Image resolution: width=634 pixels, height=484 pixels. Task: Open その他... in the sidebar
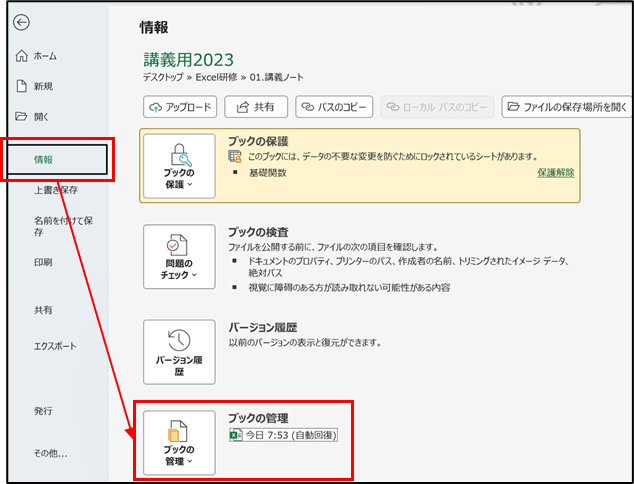pos(51,454)
